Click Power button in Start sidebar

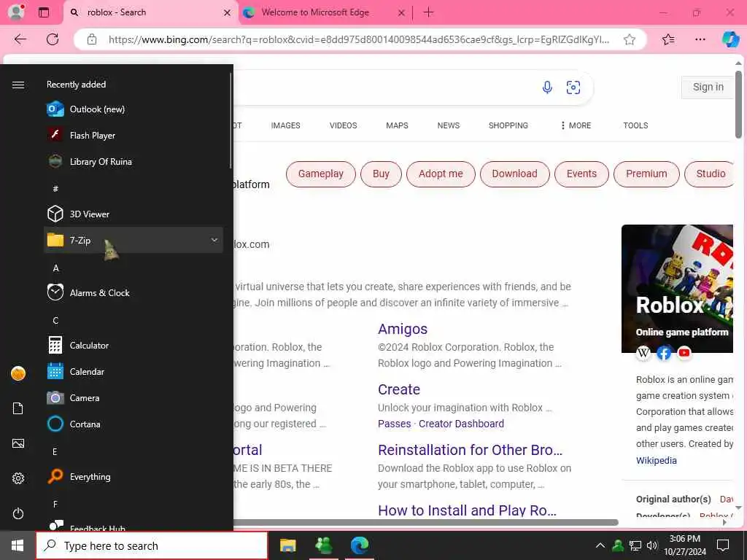pos(18,513)
